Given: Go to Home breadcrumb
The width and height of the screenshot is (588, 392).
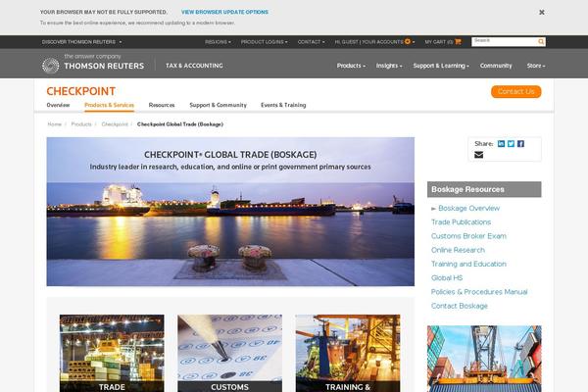Looking at the screenshot, I should (x=54, y=124).
